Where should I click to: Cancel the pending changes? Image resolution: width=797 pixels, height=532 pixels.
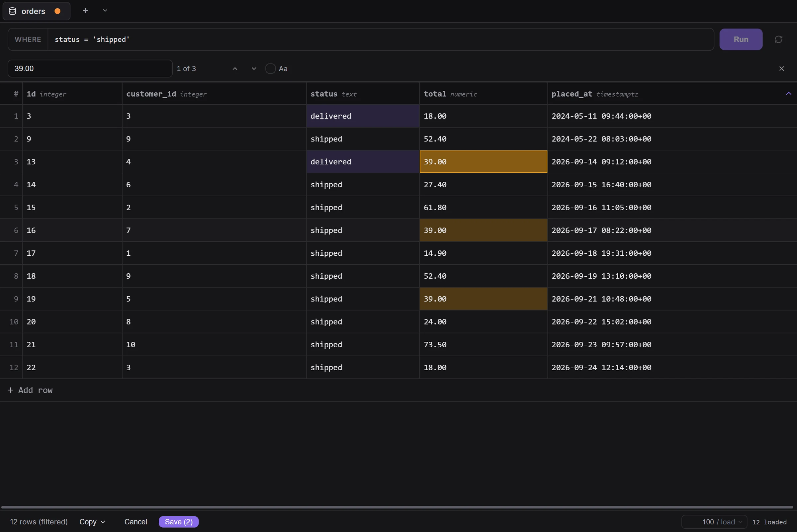(136, 522)
